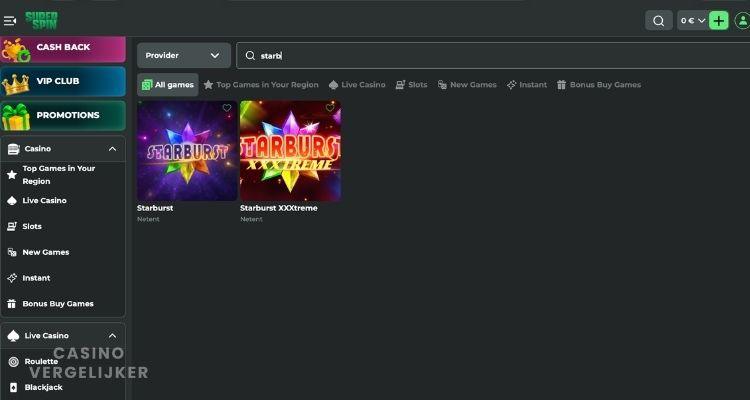
Task: Favorite Starburst with the heart icon
Action: click(x=227, y=108)
